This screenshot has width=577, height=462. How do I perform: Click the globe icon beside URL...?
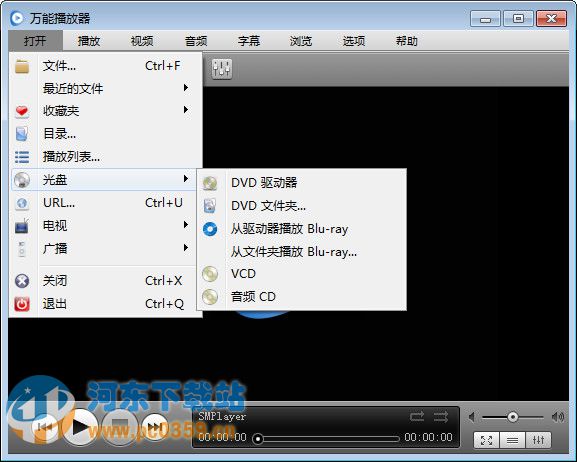click(22, 203)
